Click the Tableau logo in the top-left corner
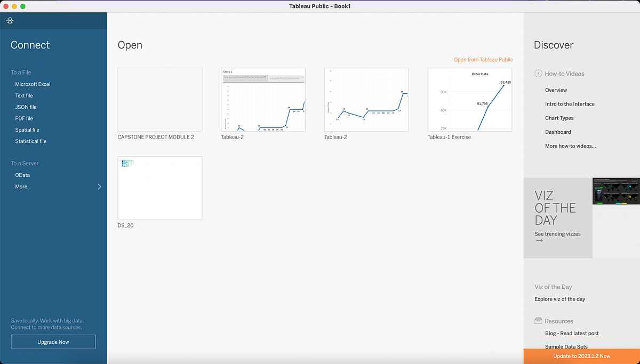Screen dimensions: 640x364 10,20
